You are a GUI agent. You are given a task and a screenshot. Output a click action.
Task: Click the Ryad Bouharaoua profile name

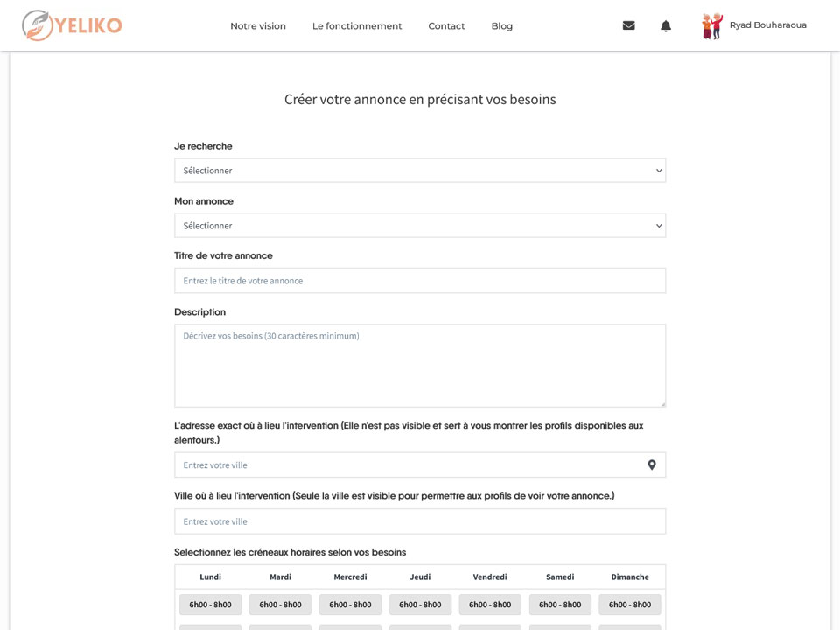click(x=768, y=25)
